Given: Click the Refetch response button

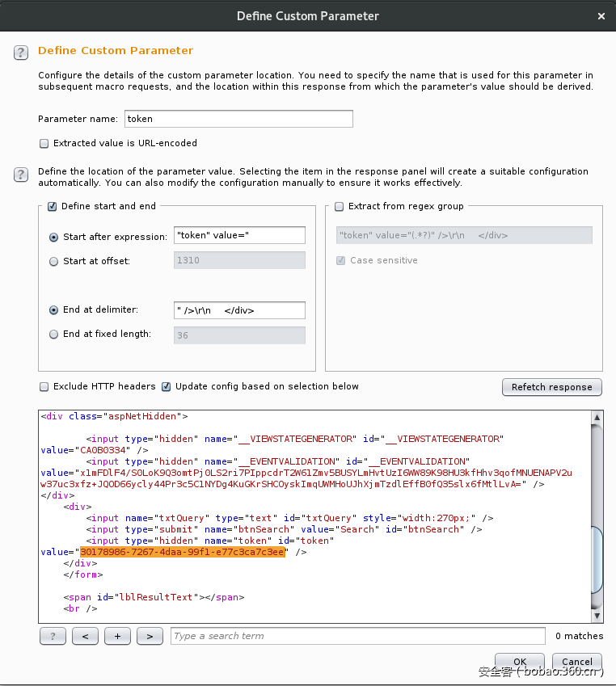Looking at the screenshot, I should 552,387.
